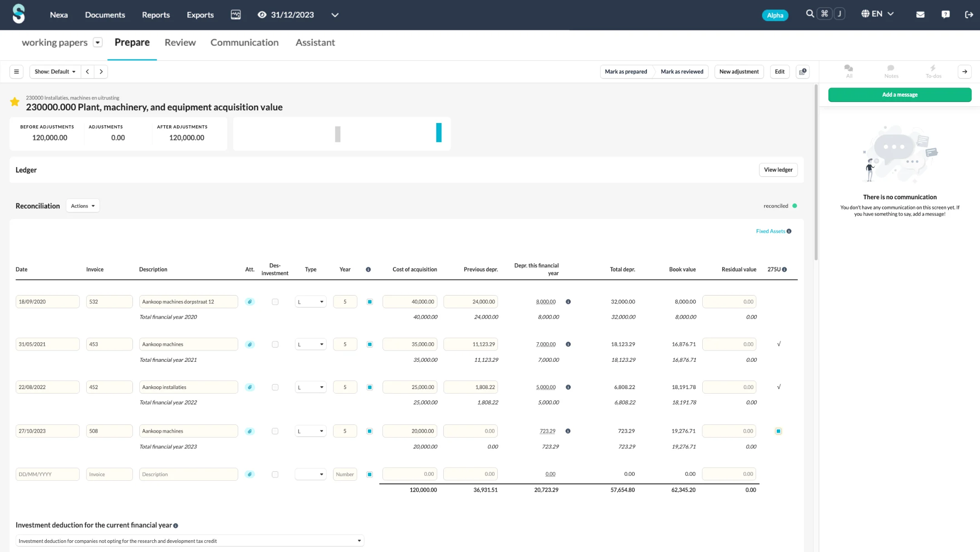980x552 pixels.
Task: Toggle the hamburger sidebar menu icon
Action: click(16, 72)
